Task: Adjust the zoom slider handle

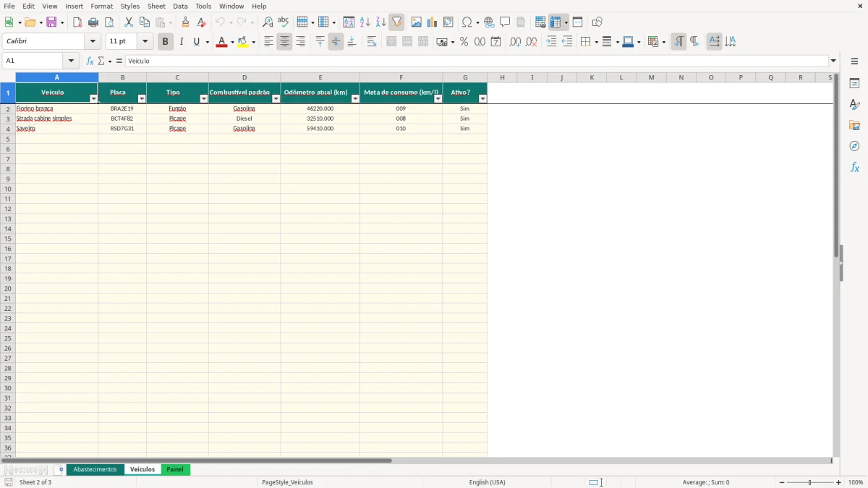Action: (x=810, y=482)
